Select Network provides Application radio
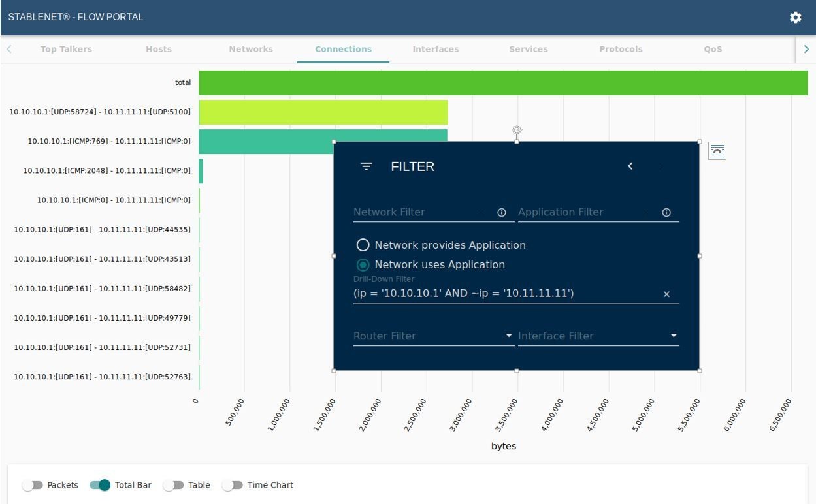 click(x=363, y=245)
